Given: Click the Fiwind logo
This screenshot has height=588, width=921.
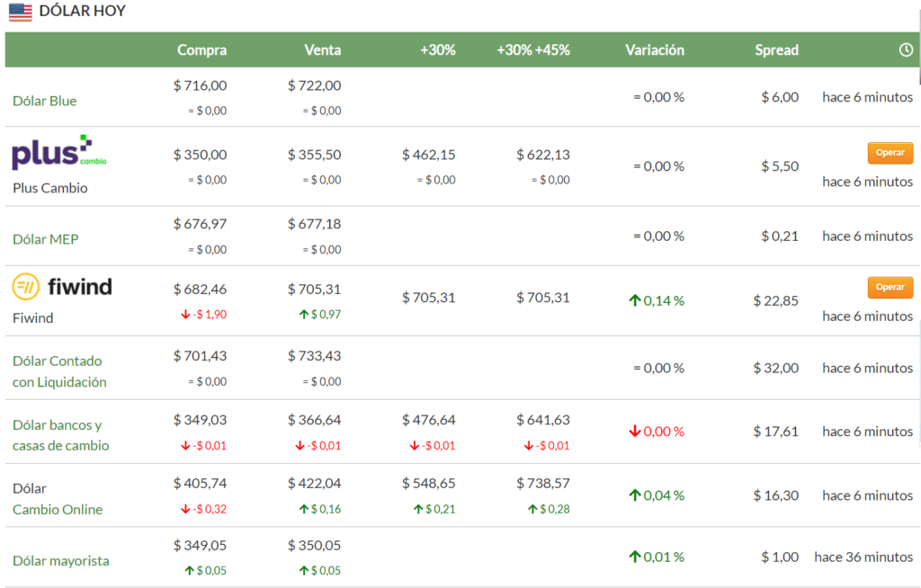Looking at the screenshot, I should (x=62, y=287).
